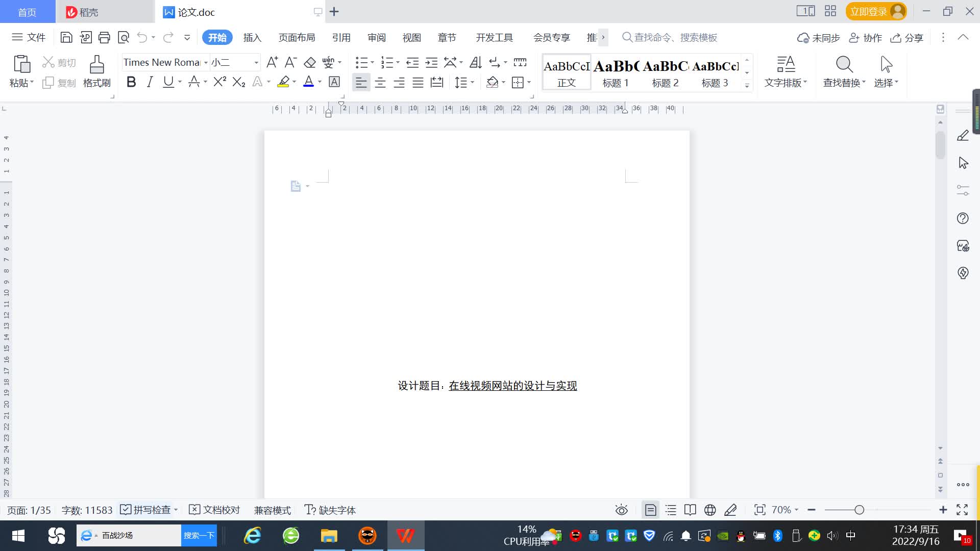Click the center alignment icon
The width and height of the screenshot is (980, 551).
(x=380, y=82)
